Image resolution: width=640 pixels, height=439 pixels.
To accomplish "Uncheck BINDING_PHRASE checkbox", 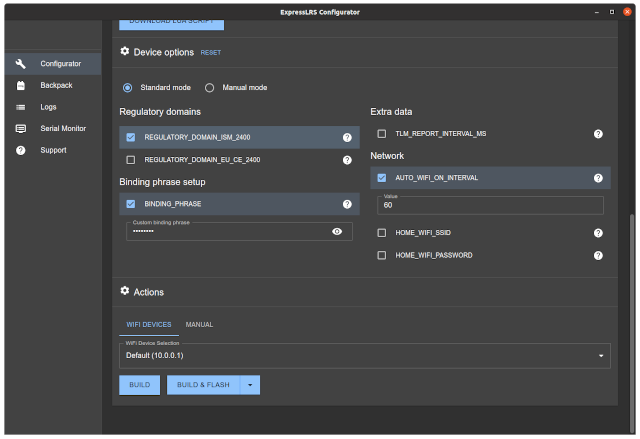I will tap(131, 204).
